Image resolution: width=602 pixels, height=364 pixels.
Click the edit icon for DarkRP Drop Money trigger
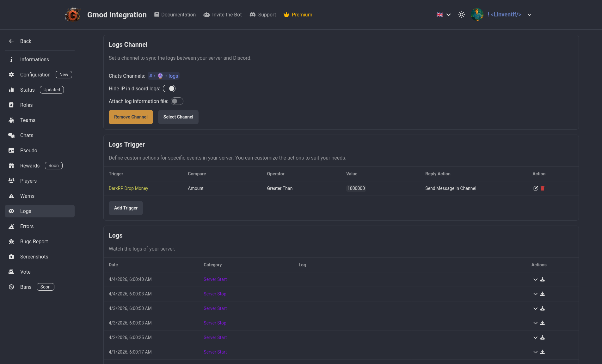[536, 188]
